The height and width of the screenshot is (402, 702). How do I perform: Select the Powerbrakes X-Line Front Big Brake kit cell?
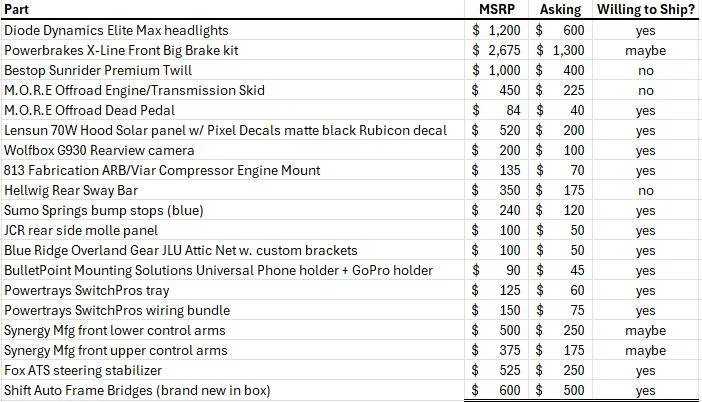(x=232, y=50)
